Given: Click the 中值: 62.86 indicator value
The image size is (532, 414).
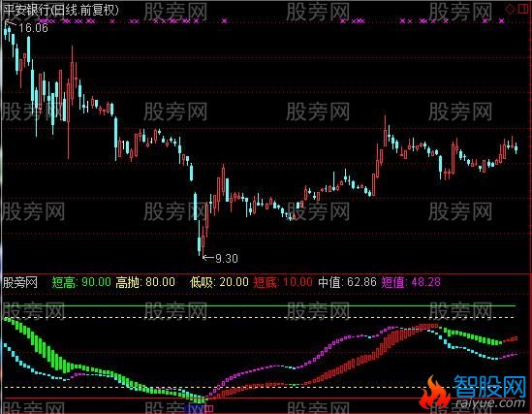Looking at the screenshot, I should 348,282.
